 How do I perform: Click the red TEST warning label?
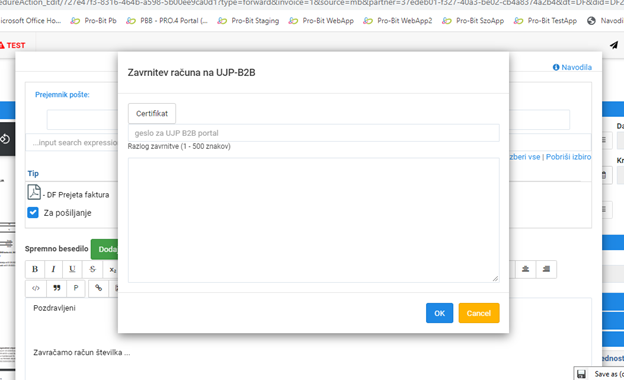[x=13, y=45]
